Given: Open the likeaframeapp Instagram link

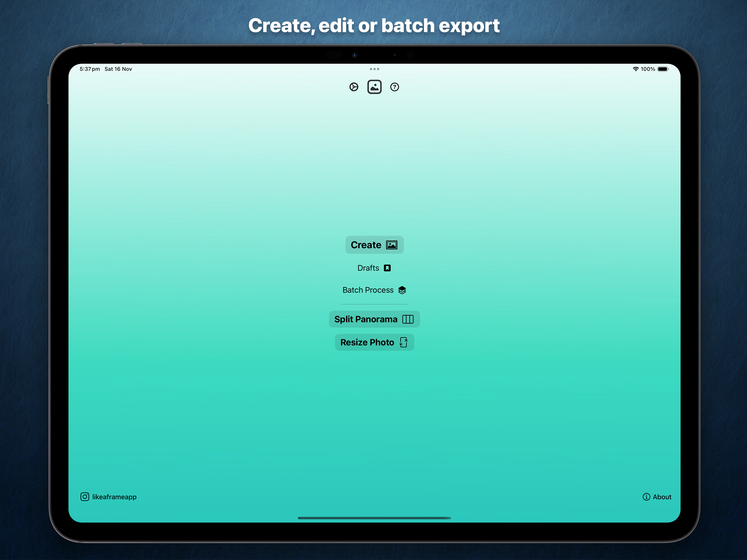Looking at the screenshot, I should point(108,497).
